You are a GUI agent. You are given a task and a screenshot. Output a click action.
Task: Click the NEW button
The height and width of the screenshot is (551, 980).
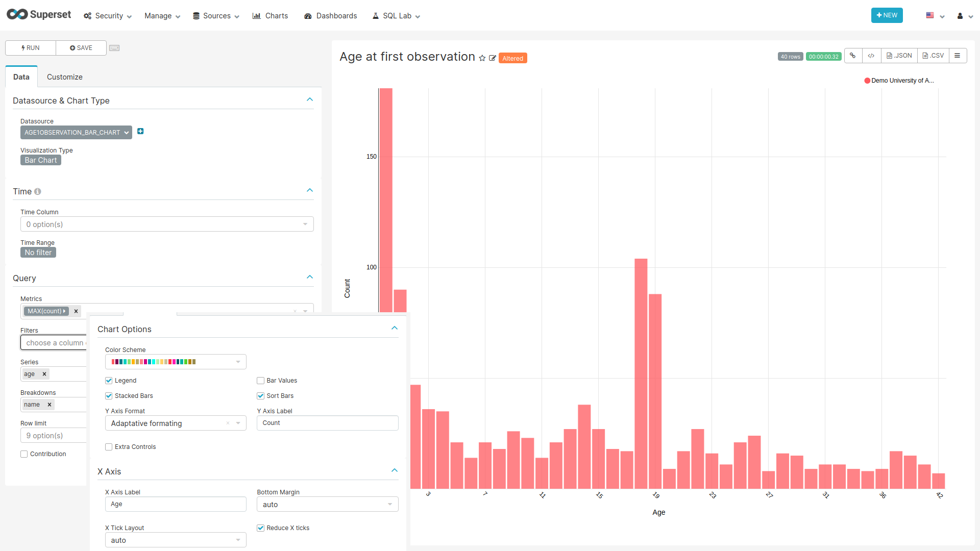tap(887, 15)
